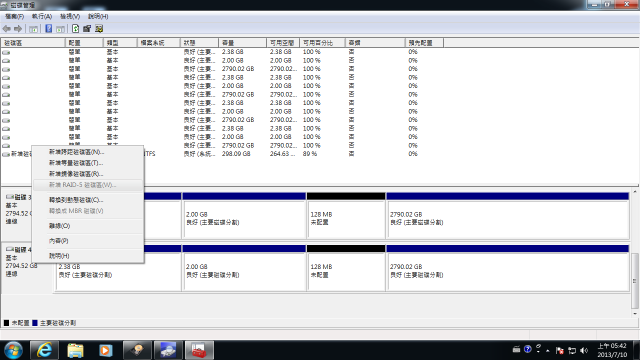Sort by the 狀態 column header
The width and height of the screenshot is (640, 360).
[199, 43]
